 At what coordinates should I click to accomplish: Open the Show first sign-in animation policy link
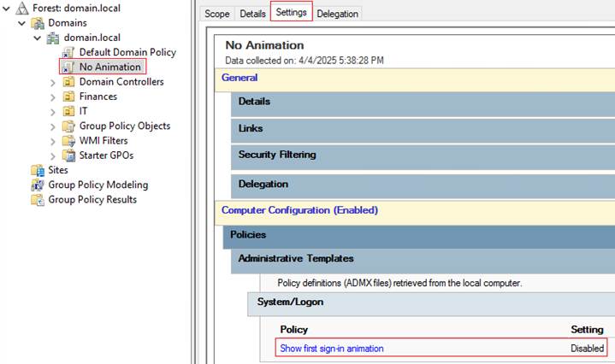(332, 349)
